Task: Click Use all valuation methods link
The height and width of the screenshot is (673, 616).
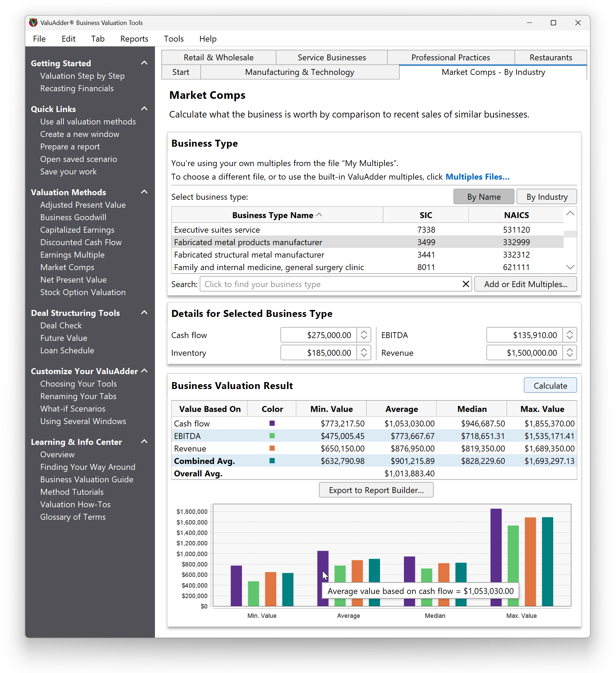Action: point(88,121)
